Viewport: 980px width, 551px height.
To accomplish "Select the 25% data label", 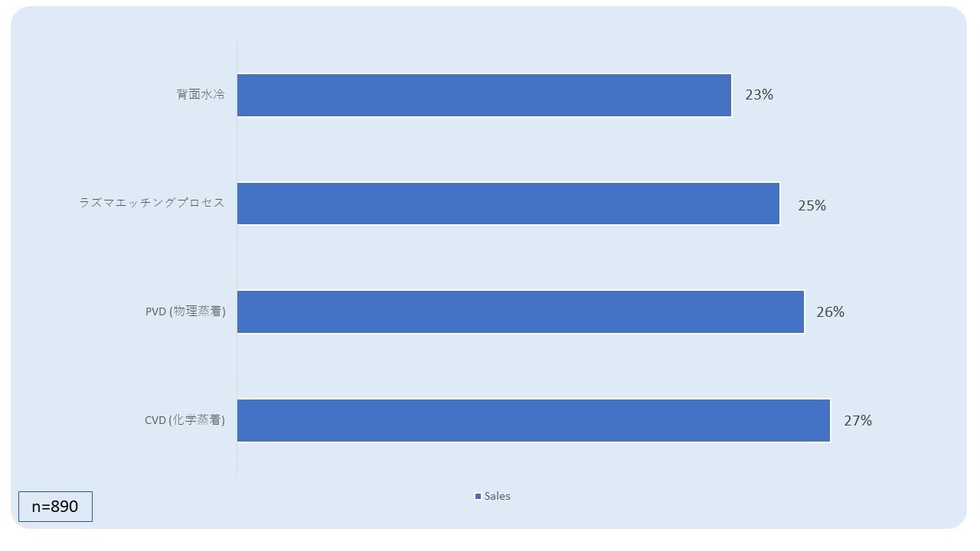I will click(x=812, y=205).
